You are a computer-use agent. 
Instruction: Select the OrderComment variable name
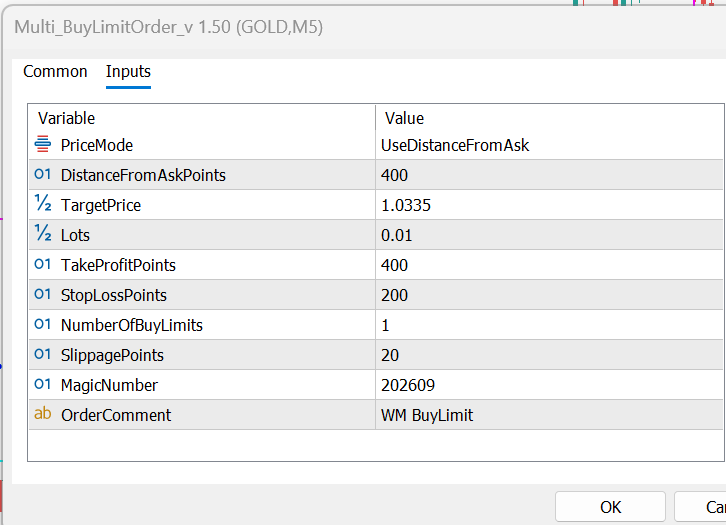click(116, 415)
